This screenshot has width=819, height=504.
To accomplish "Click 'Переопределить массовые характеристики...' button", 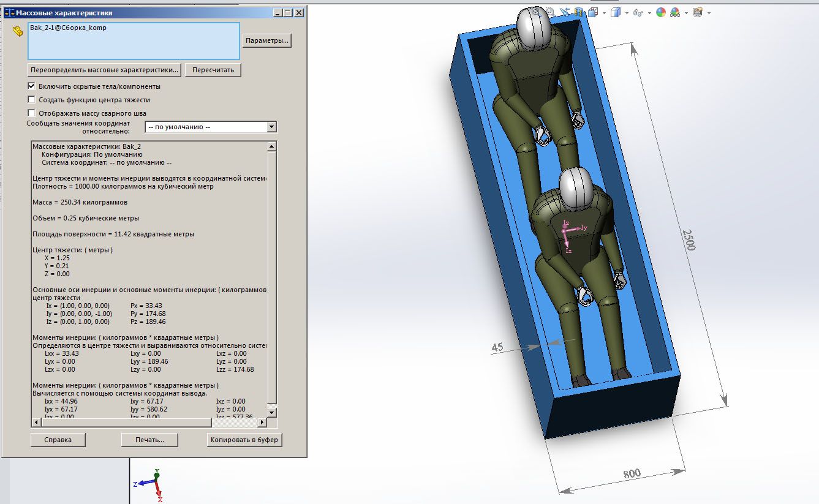I will [x=104, y=70].
